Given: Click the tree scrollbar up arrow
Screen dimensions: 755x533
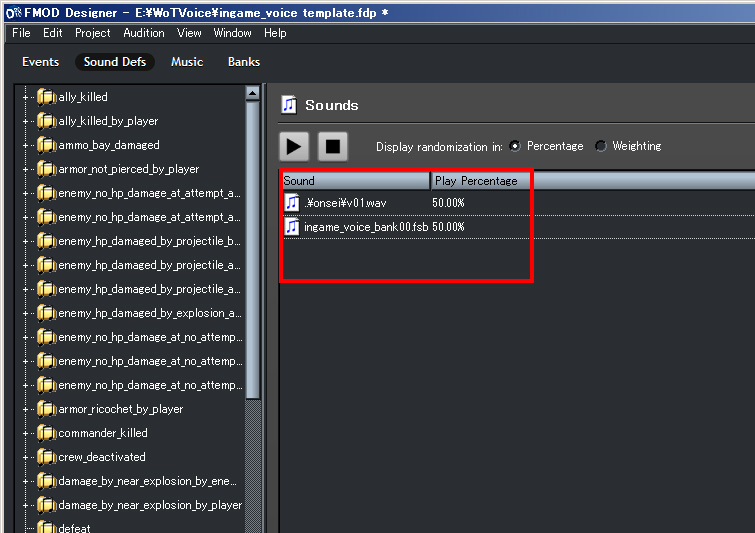Looking at the screenshot, I should point(253,92).
